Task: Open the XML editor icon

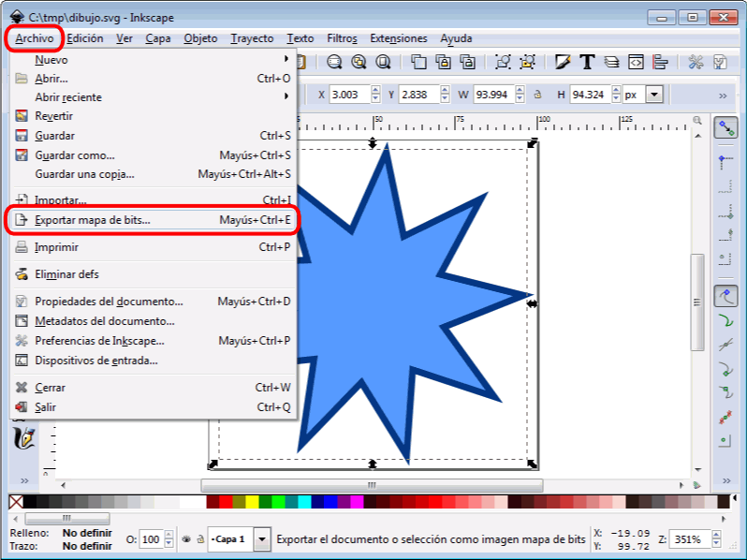Action: (637, 62)
